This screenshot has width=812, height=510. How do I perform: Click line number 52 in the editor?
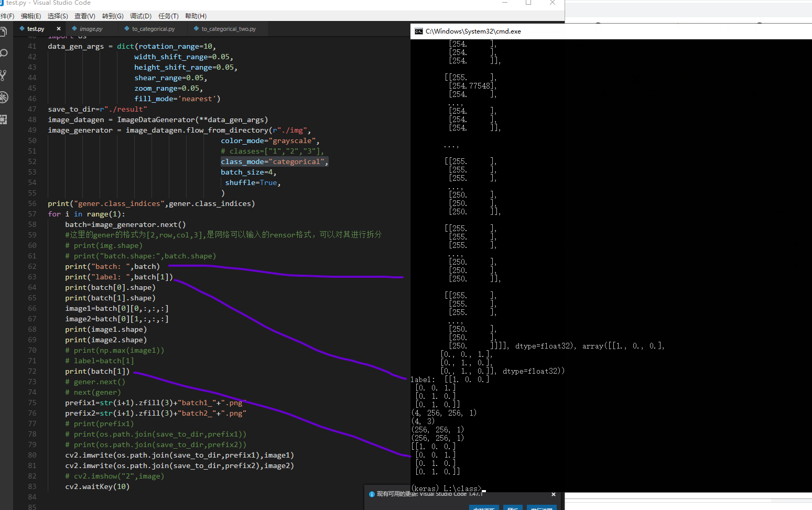coord(32,161)
